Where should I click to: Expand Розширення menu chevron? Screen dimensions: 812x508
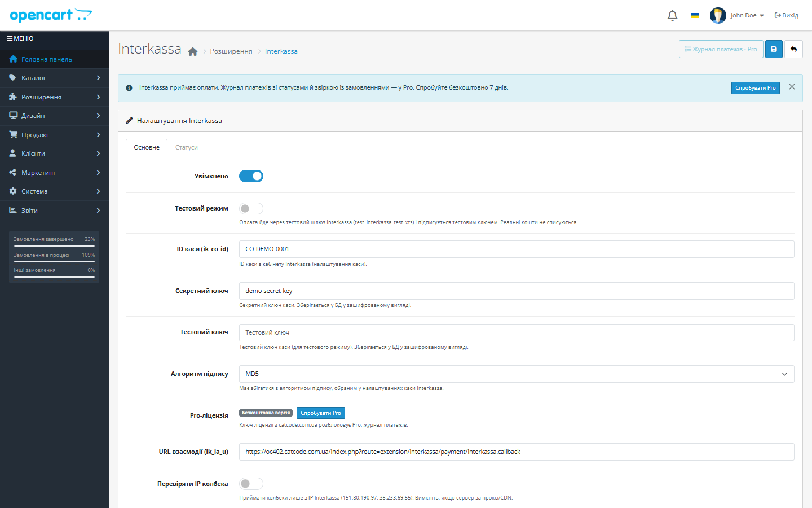click(x=98, y=97)
